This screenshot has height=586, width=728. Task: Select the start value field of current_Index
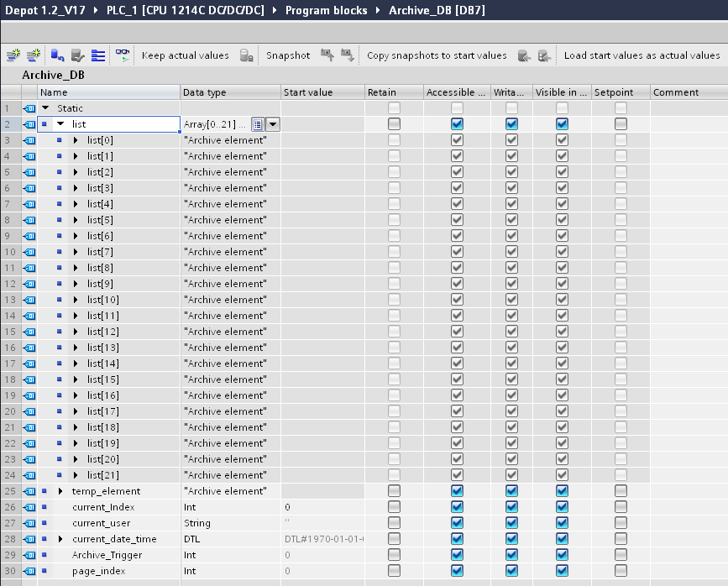point(322,507)
